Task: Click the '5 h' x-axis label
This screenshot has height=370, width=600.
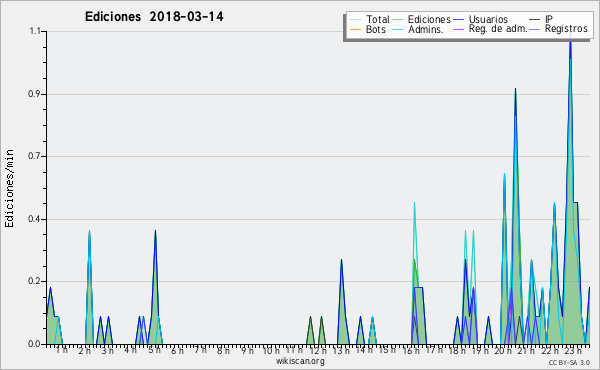Action: [x=154, y=350]
